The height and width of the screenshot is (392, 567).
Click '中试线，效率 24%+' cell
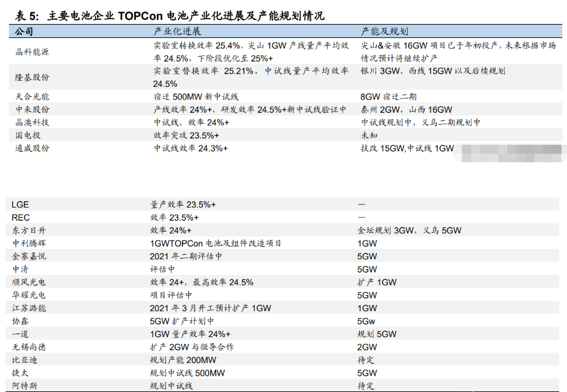pos(191,122)
